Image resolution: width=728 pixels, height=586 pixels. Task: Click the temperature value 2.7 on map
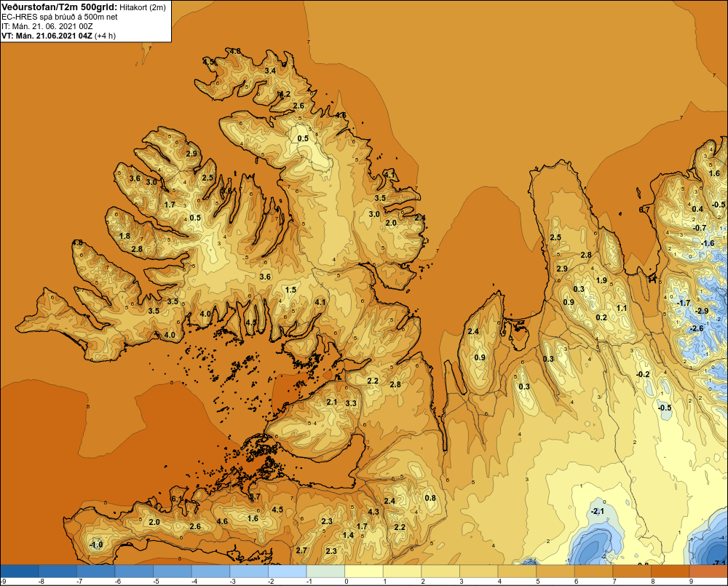tap(301, 550)
